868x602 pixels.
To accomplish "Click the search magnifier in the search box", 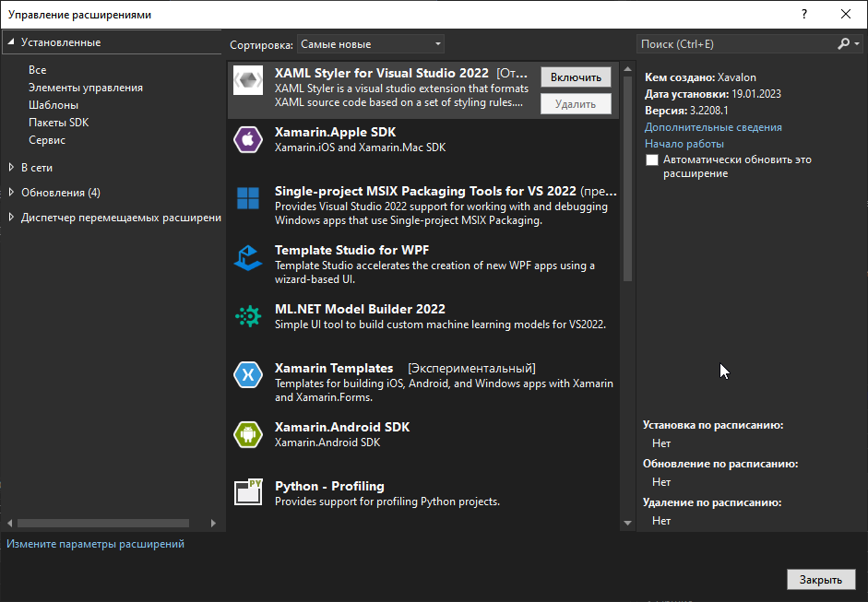I will 842,43.
